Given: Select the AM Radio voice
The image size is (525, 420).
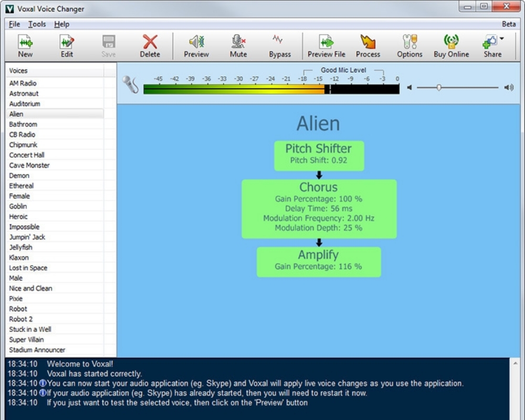Looking at the screenshot, I should [55, 83].
